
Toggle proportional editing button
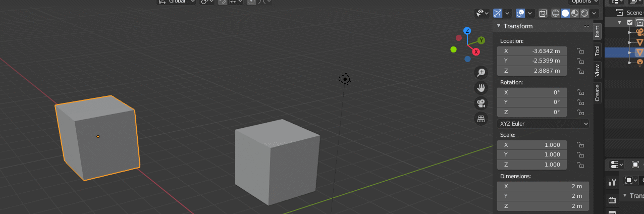pos(250,2)
